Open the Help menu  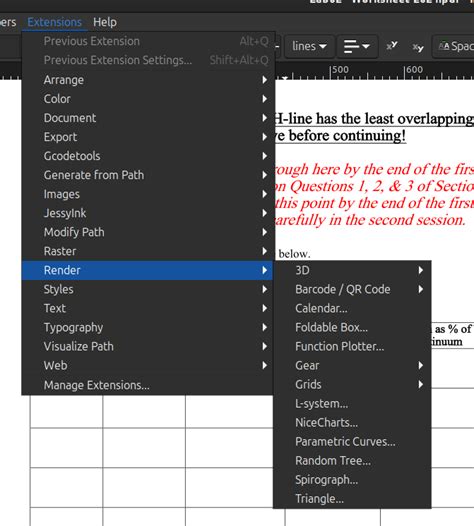point(105,22)
